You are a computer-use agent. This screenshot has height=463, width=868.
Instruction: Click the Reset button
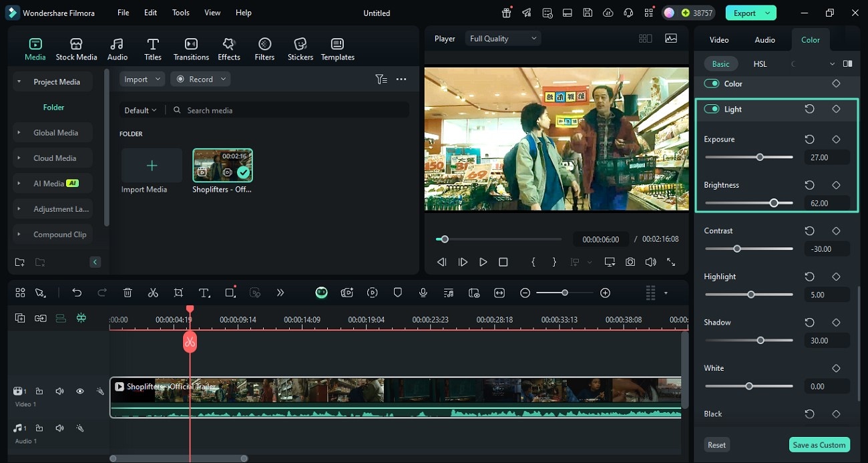(716, 445)
